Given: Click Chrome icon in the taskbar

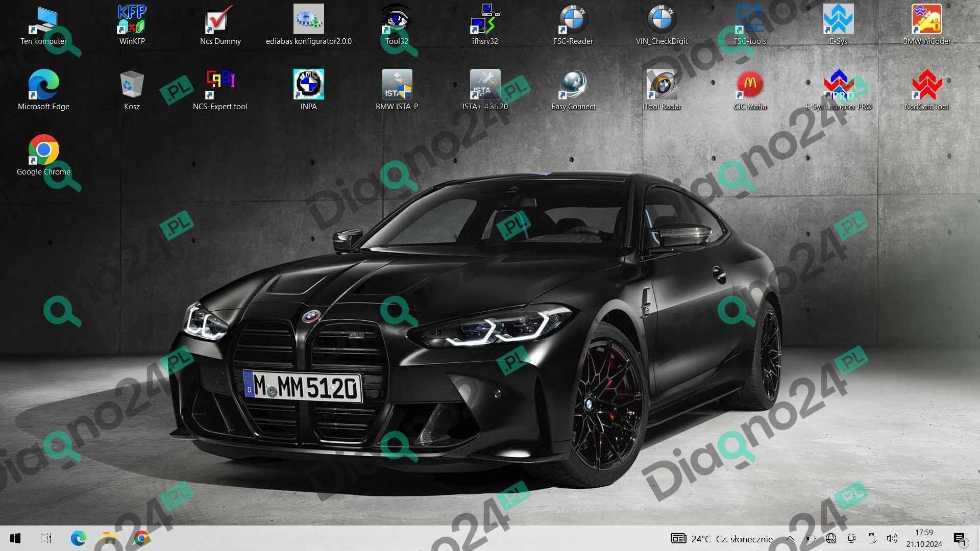Looking at the screenshot, I should tap(141, 538).
